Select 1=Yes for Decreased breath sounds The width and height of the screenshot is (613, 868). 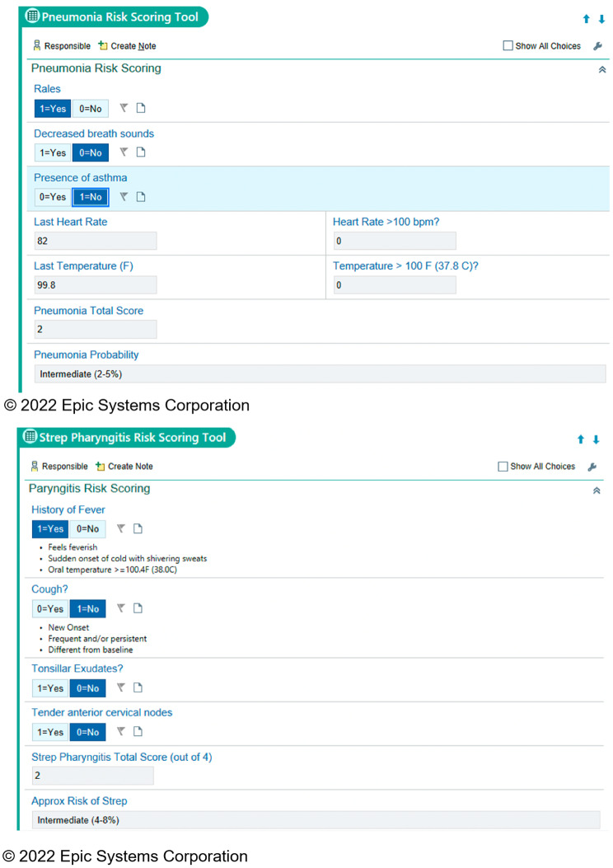pyautogui.click(x=52, y=152)
